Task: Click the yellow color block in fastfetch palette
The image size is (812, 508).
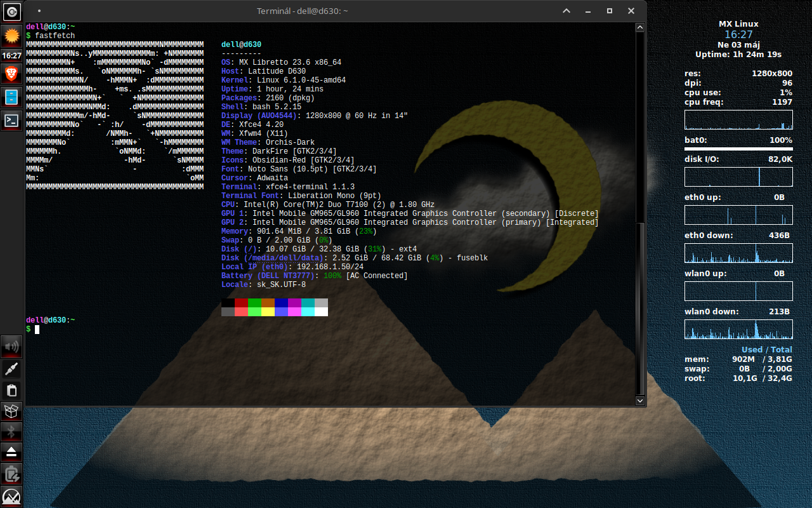Action: 268,312
